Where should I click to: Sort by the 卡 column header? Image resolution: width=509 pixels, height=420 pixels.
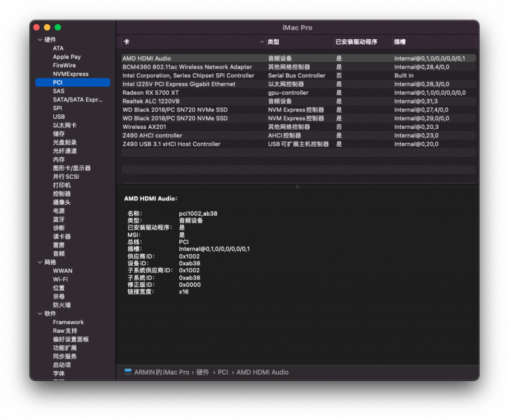pyautogui.click(x=194, y=42)
